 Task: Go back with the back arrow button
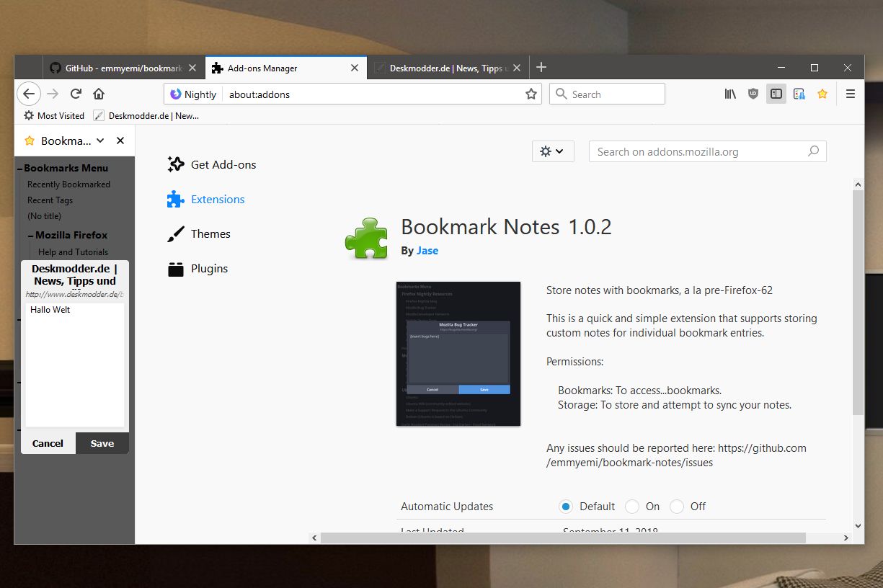point(28,94)
